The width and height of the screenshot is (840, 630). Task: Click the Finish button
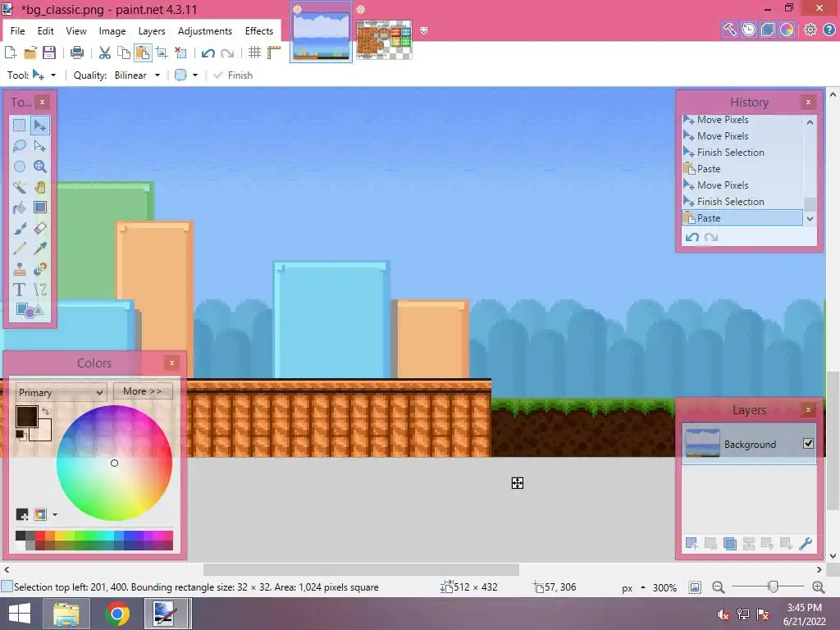click(233, 75)
